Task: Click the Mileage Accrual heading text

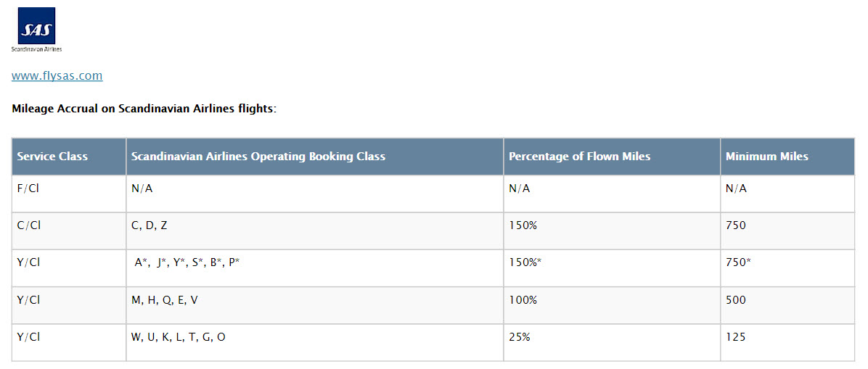Action: tap(144, 109)
